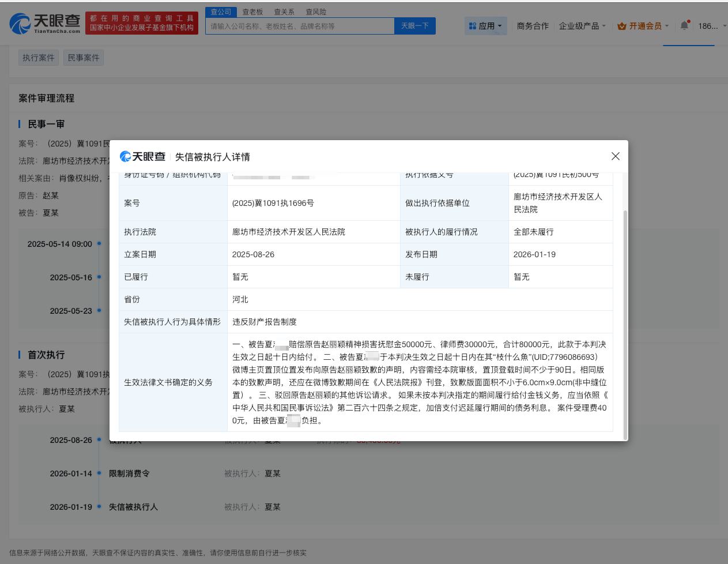Image resolution: width=728 pixels, height=564 pixels.
Task: Click the notification bell icon
Action: pos(685,26)
